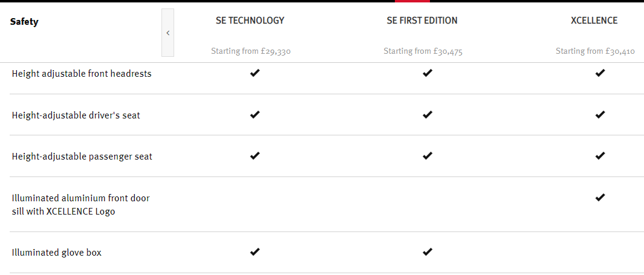Click XCELLENCE checkmark for height-adjustable driver's seat
Image resolution: width=644 pixels, height=275 pixels.
tap(600, 114)
